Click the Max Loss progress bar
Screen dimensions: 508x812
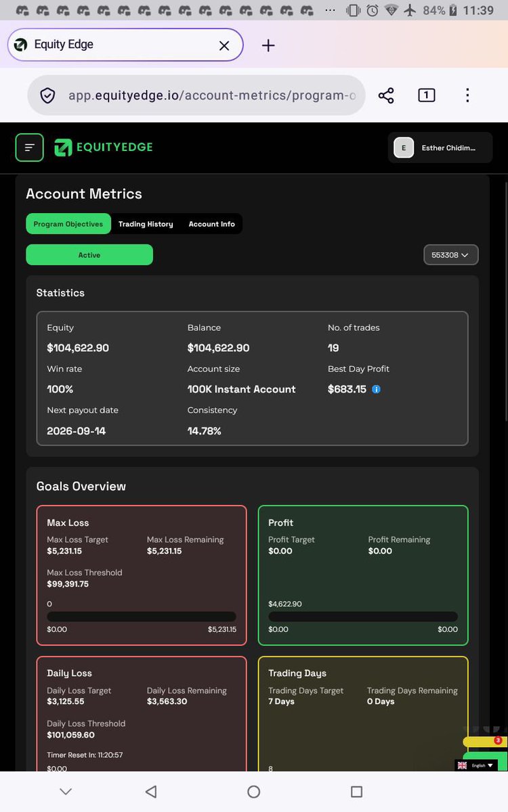pyautogui.click(x=142, y=616)
